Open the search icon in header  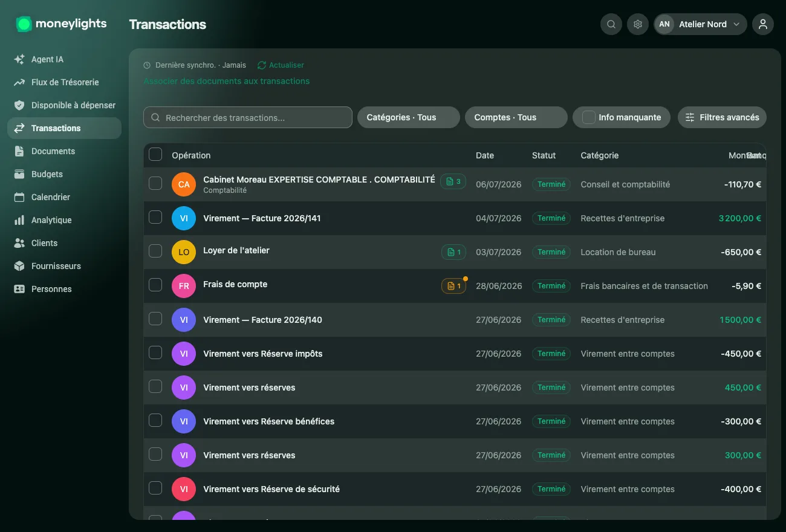611,24
